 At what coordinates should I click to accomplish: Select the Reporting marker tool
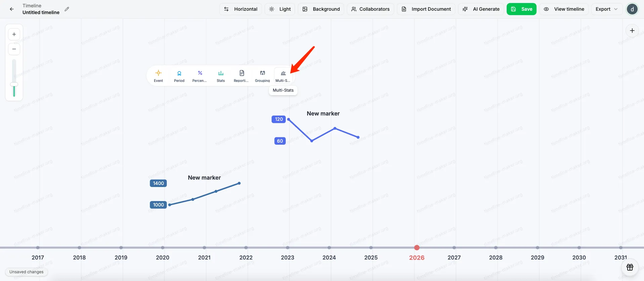coord(241,76)
